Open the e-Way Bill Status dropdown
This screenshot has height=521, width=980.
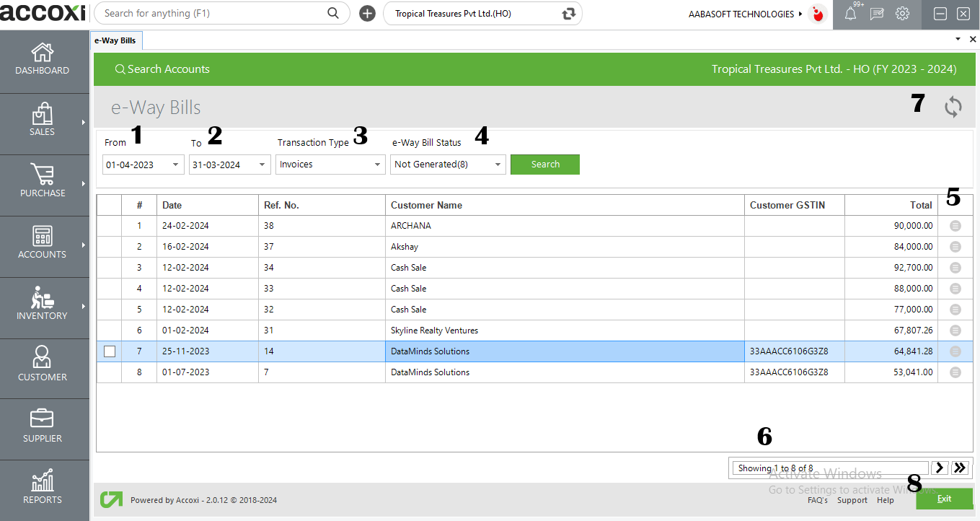point(497,165)
